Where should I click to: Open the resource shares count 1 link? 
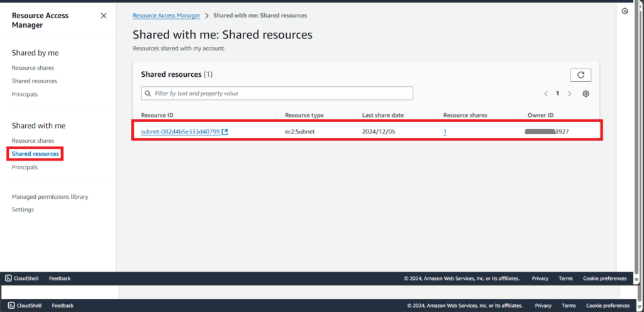pos(445,131)
